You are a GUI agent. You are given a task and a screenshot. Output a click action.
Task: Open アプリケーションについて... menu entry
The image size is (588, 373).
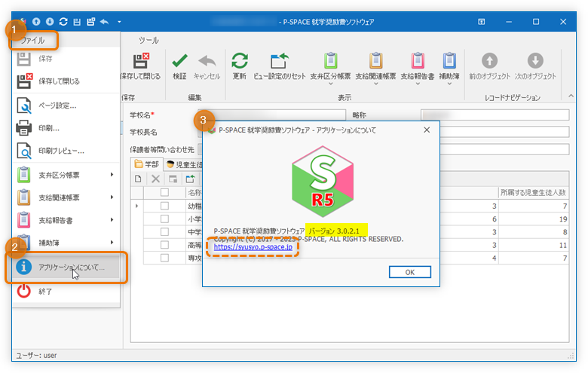[x=66, y=268]
